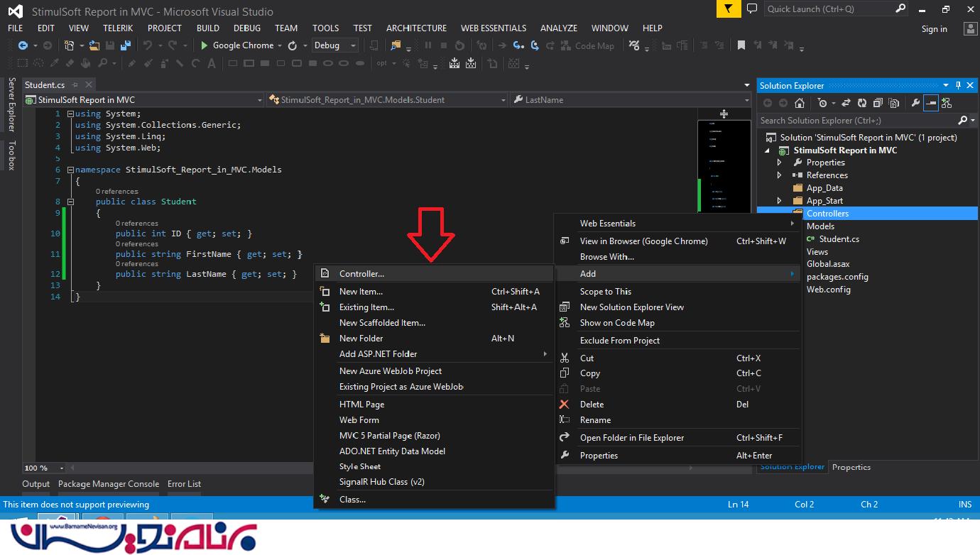Toggle the bookmark icon in the toolbar

tap(741, 45)
